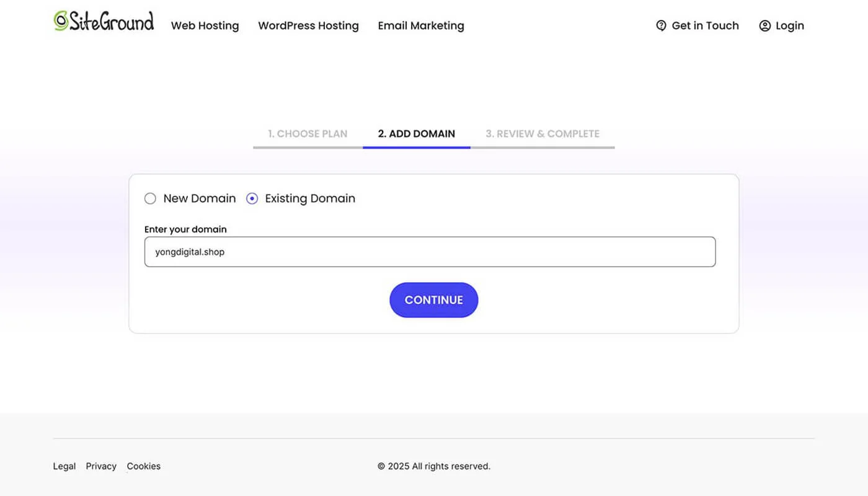The width and height of the screenshot is (868, 496).
Task: Click the Login link
Action: tap(789, 25)
